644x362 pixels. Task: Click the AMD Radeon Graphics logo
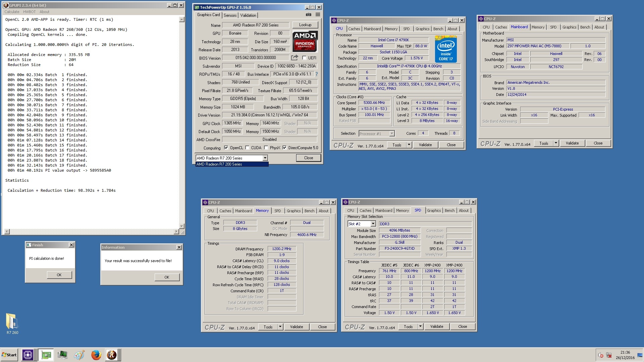click(305, 41)
